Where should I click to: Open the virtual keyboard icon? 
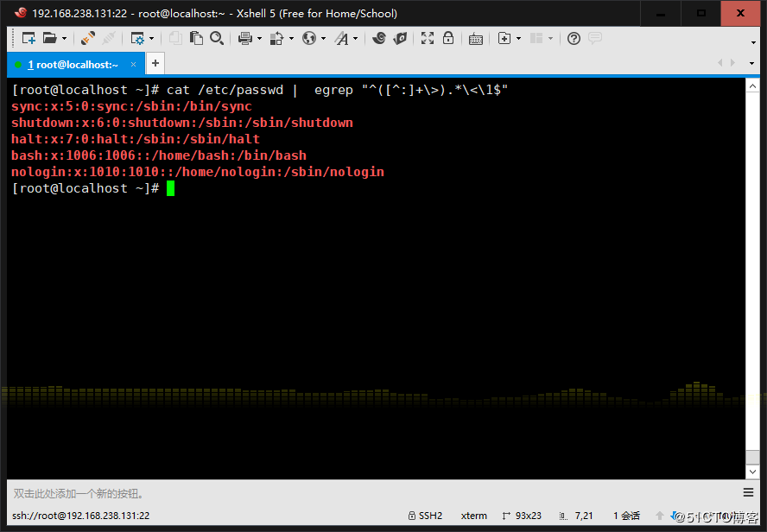475,38
